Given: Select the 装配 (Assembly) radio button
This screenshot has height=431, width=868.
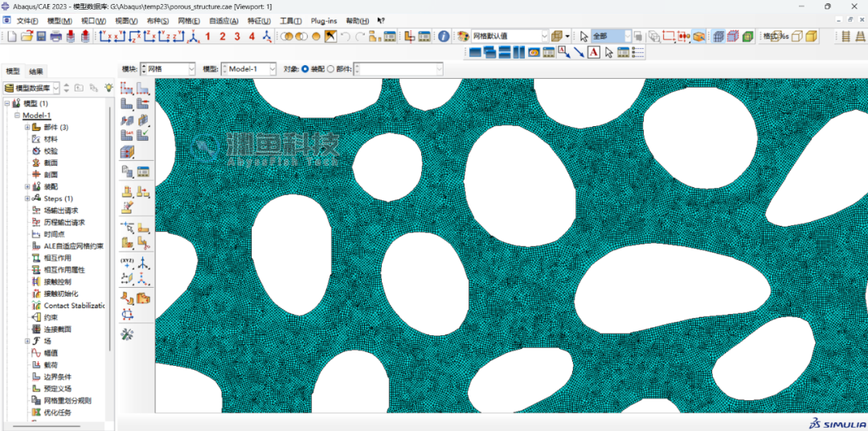Looking at the screenshot, I should [305, 69].
